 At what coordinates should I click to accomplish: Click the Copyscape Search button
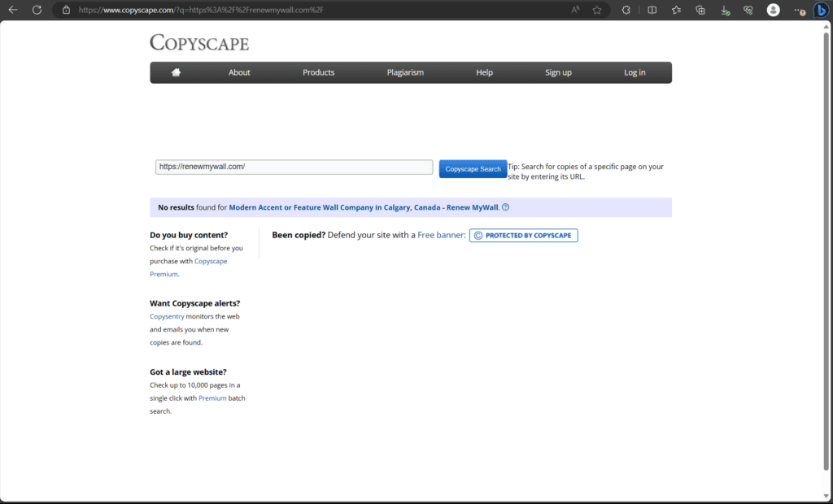pyautogui.click(x=473, y=169)
